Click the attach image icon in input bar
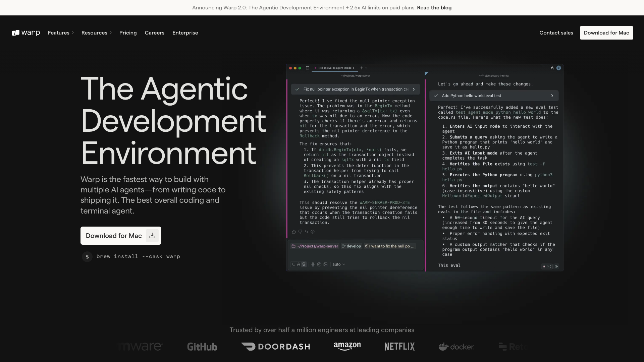 325,264
